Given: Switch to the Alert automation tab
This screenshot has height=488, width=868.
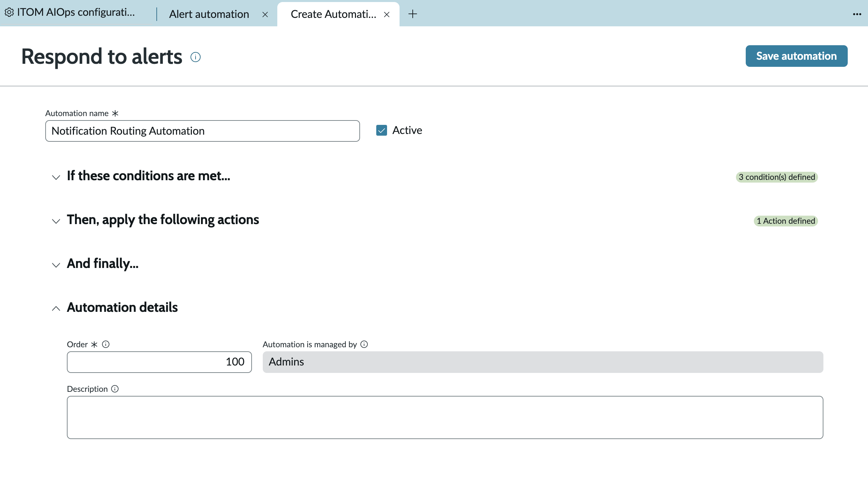Looking at the screenshot, I should point(209,14).
